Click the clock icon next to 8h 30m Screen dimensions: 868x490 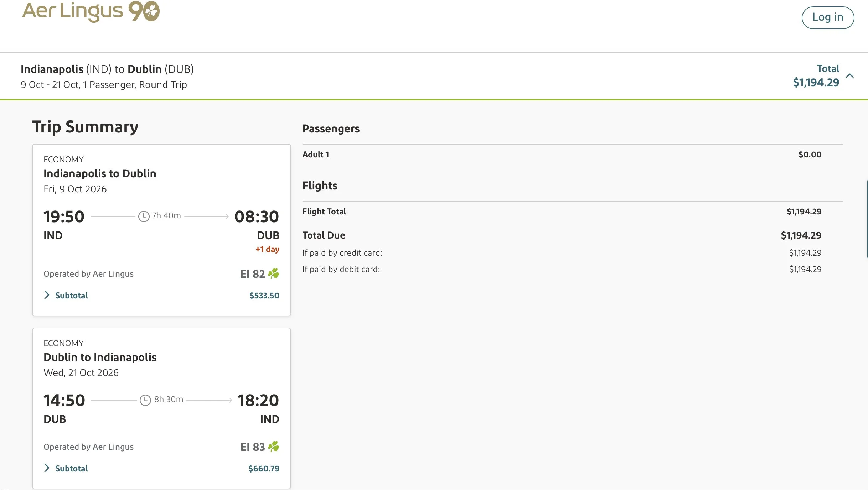pos(145,400)
